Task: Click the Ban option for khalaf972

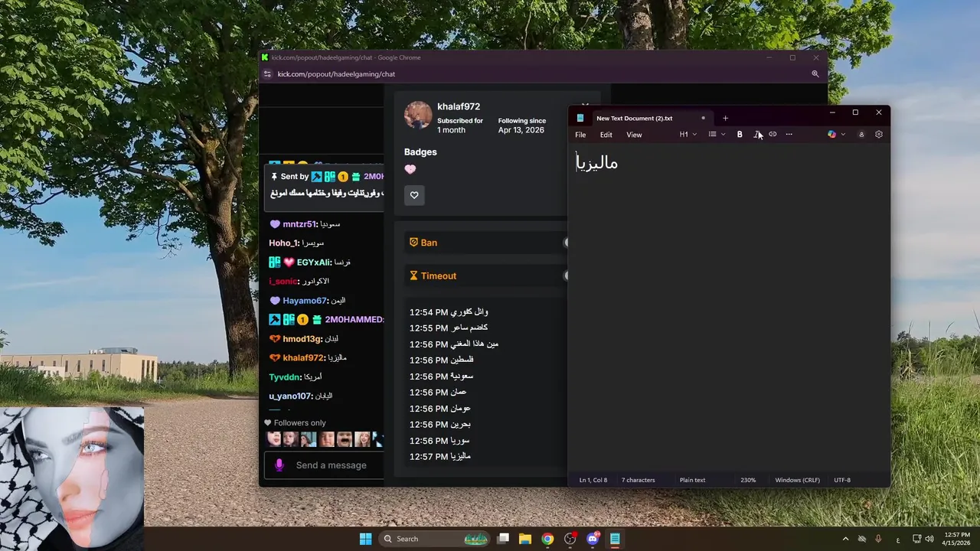Action: click(428, 243)
